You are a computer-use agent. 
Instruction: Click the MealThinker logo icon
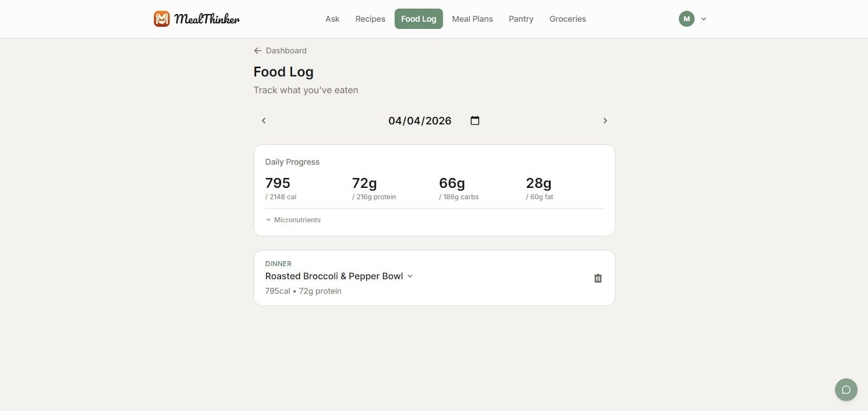point(162,18)
